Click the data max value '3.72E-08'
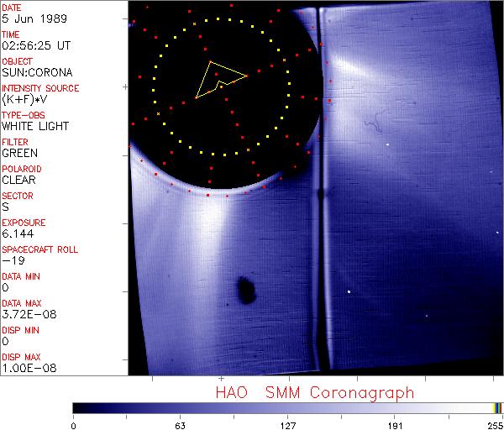504x430 pixels. pos(29,314)
